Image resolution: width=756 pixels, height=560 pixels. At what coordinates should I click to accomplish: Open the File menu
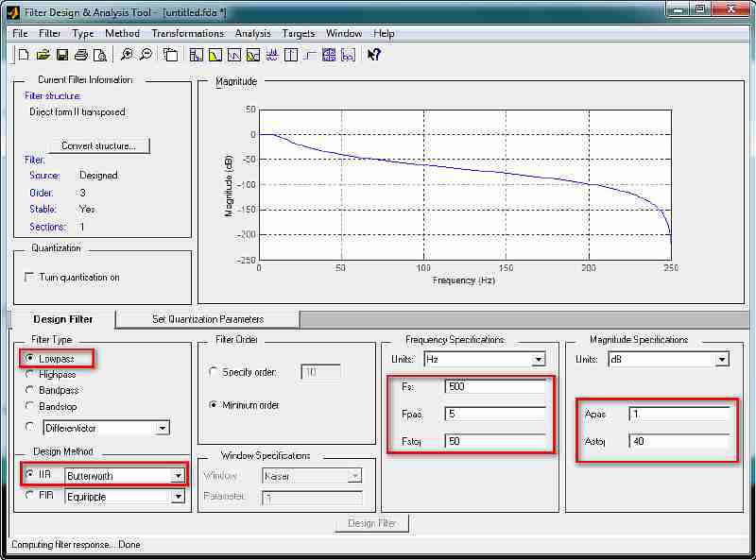coord(20,33)
